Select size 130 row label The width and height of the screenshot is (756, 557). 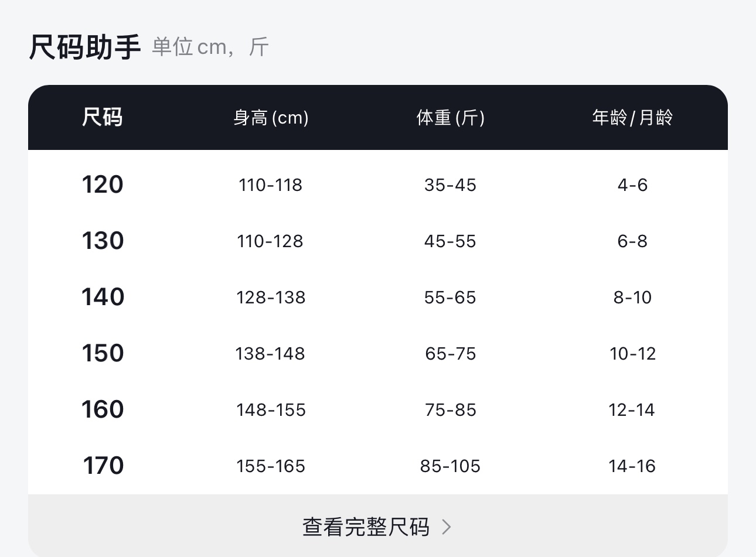pos(103,241)
